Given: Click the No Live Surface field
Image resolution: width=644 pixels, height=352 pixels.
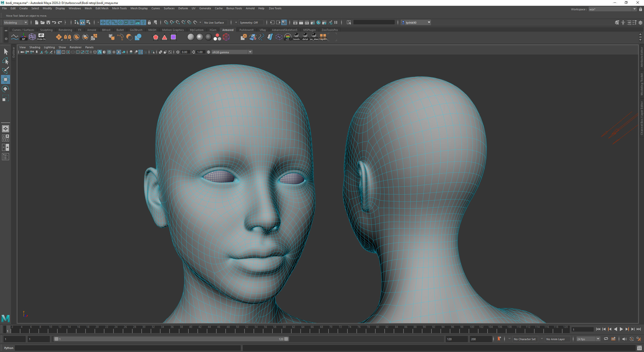Looking at the screenshot, I should pyautogui.click(x=215, y=22).
